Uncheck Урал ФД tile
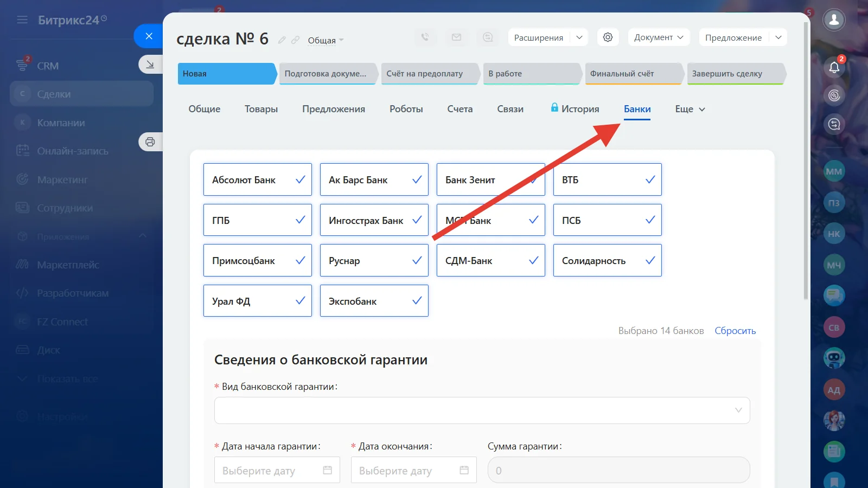The height and width of the screenshot is (488, 868). pyautogui.click(x=258, y=301)
